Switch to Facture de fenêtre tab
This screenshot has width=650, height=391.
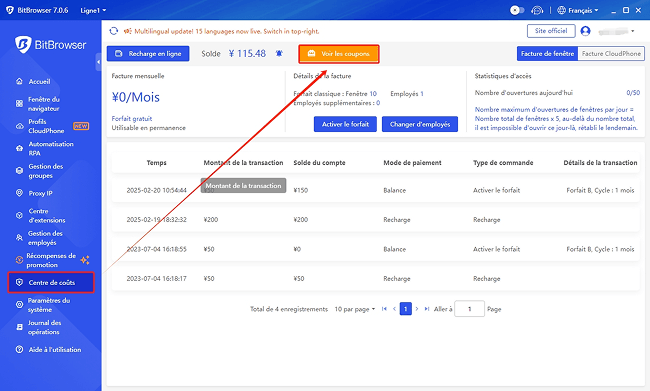(x=547, y=53)
